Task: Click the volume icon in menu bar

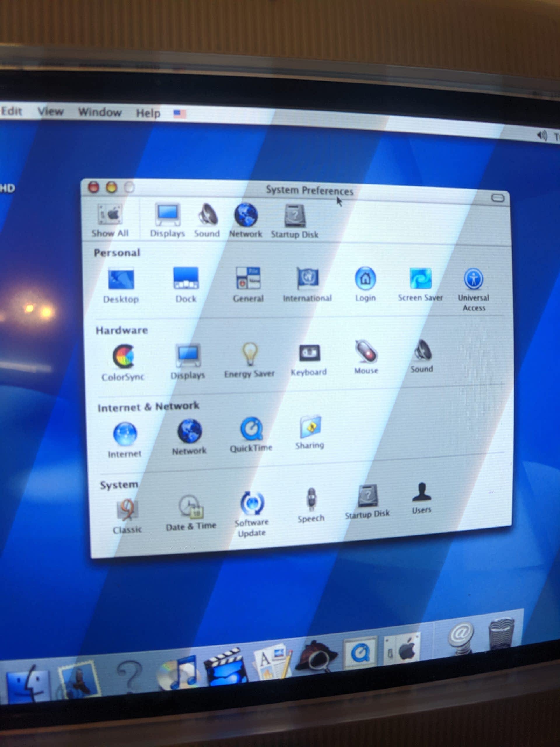Action: click(542, 136)
